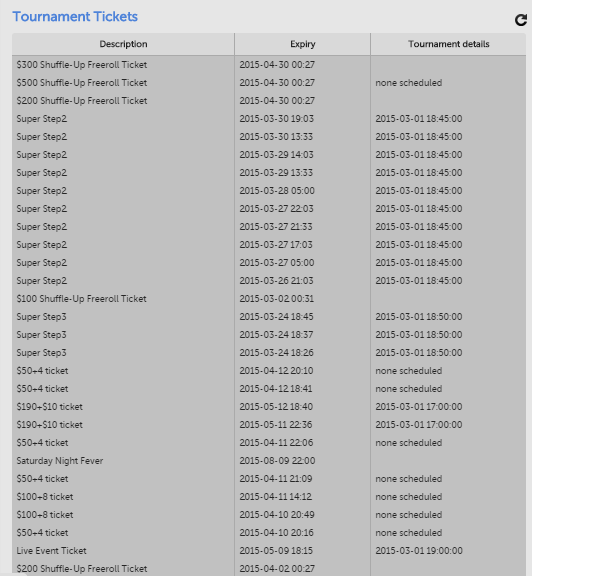Click expiry 2015-03-27 05:00
The image size is (614, 576).
coord(277,263)
